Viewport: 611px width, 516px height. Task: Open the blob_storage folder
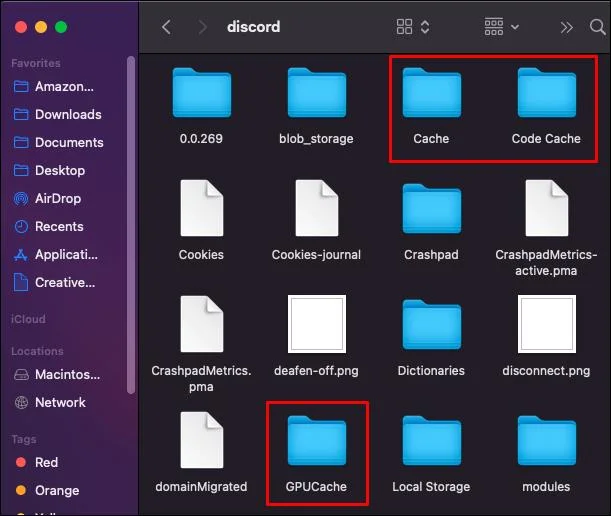click(x=316, y=93)
